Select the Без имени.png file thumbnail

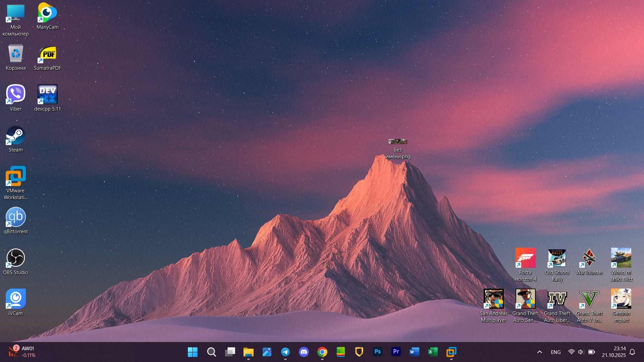[397, 142]
